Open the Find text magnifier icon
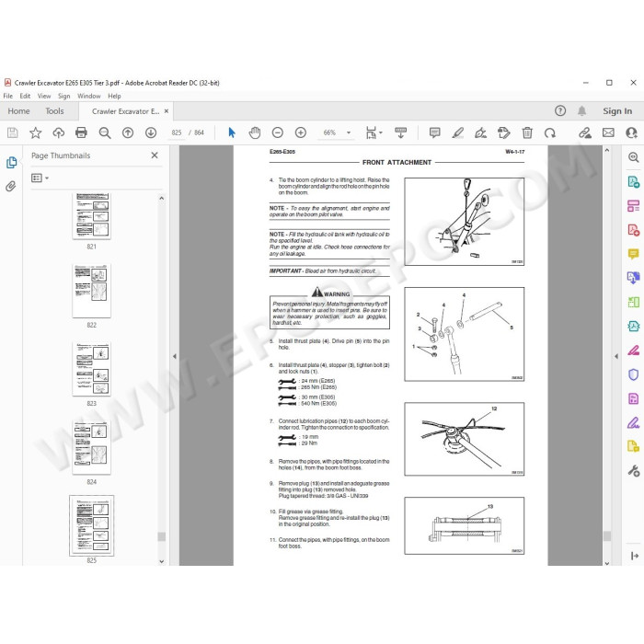The width and height of the screenshot is (644, 644). pos(105,132)
